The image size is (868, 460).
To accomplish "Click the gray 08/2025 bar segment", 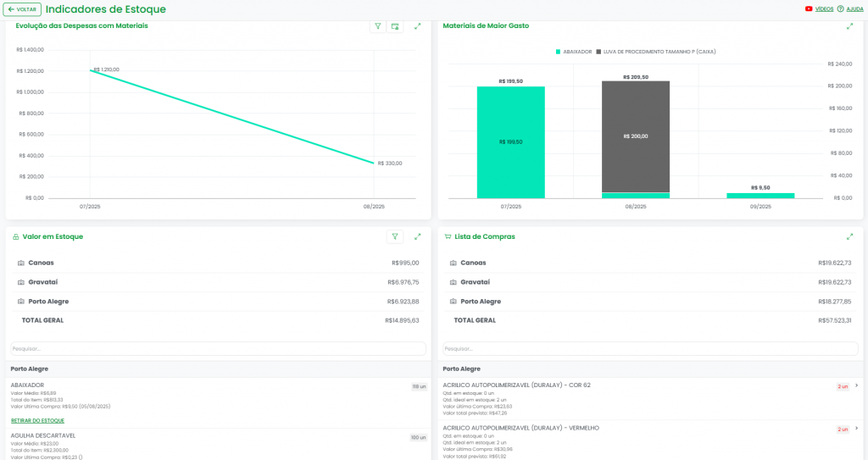I will [635, 136].
